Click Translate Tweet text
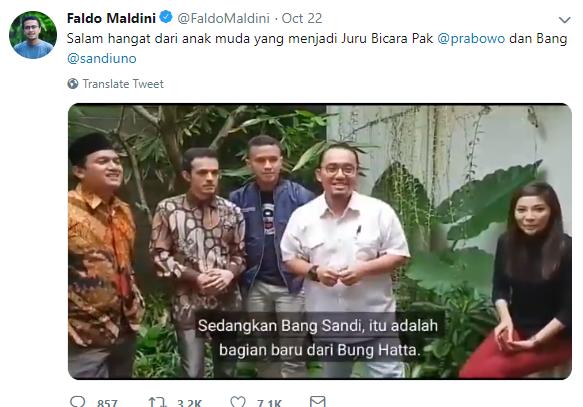Viewport: 583px width, 407px height. tap(123, 84)
